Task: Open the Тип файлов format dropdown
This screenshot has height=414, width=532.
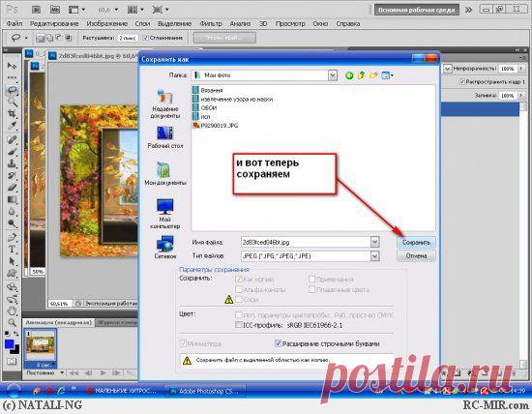Action: point(374,256)
